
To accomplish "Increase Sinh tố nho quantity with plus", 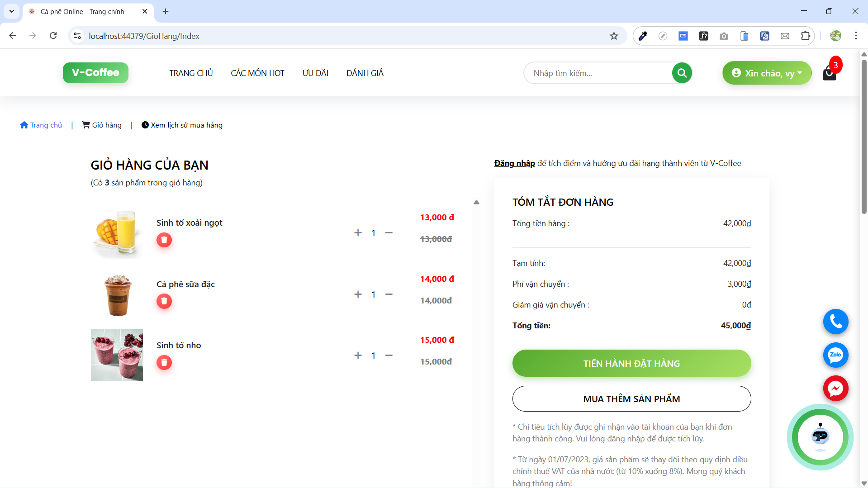I will [358, 355].
